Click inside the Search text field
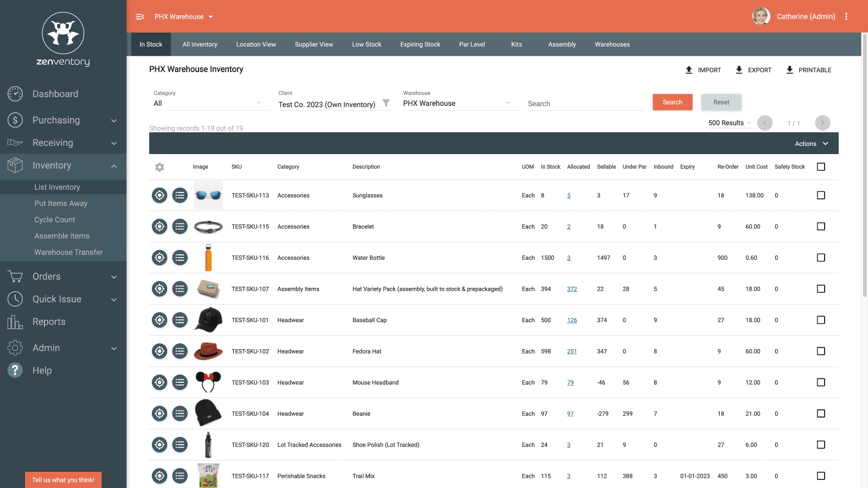 [585, 103]
